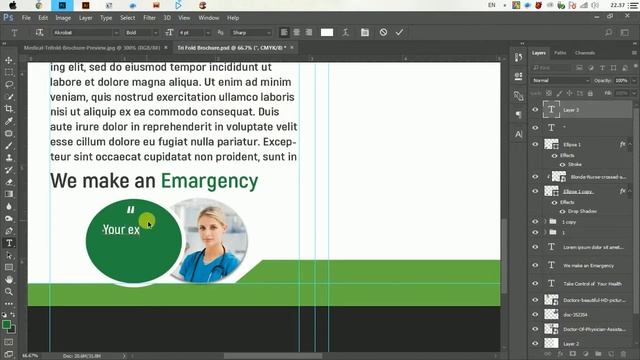Select the Clone Stamp tool
The height and width of the screenshot is (360, 640).
[9, 158]
